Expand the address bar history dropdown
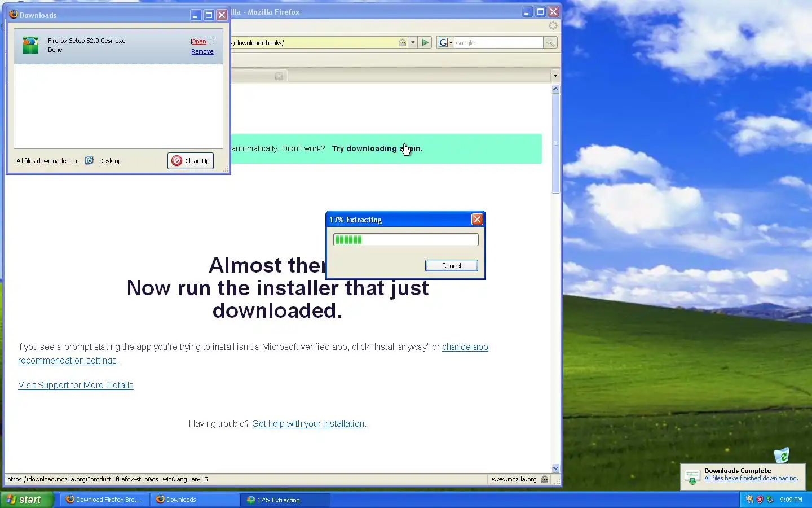This screenshot has width=812, height=508. click(413, 42)
